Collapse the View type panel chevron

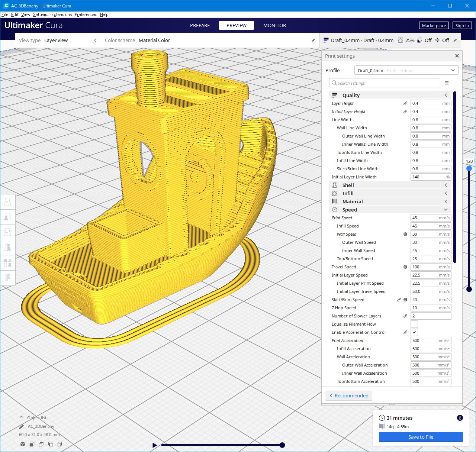[95, 40]
